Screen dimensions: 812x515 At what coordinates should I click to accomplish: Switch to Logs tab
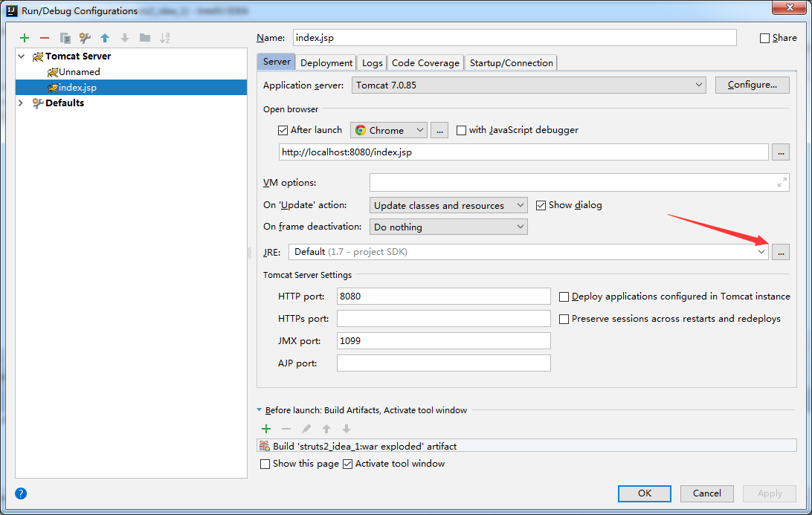pyautogui.click(x=372, y=62)
